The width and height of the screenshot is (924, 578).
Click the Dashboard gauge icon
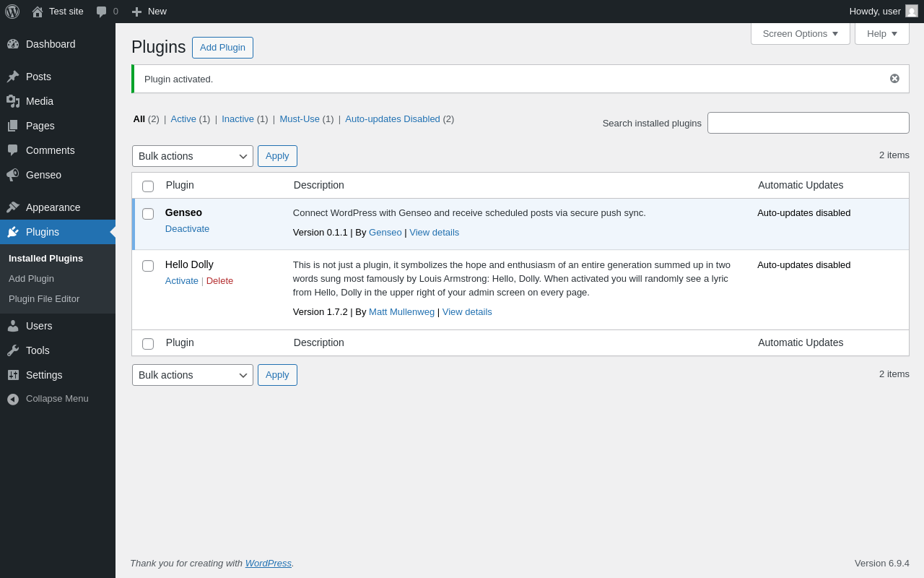click(13, 44)
